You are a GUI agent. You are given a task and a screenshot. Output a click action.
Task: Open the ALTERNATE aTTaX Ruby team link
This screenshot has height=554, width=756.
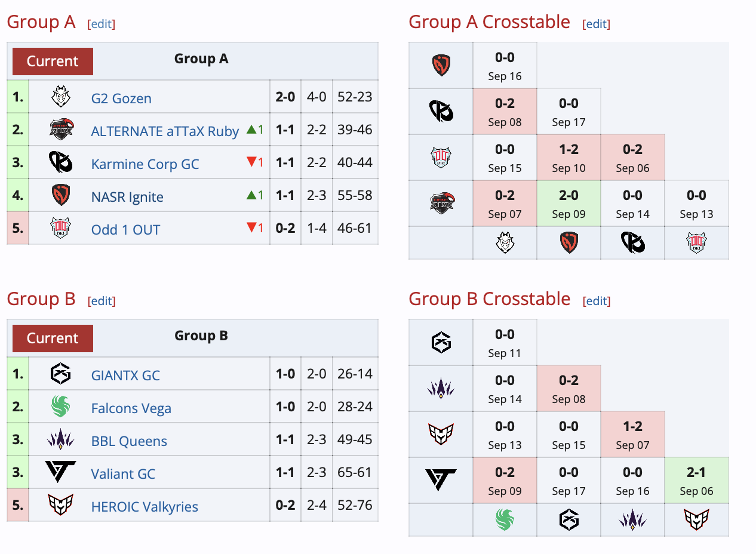[x=165, y=131]
